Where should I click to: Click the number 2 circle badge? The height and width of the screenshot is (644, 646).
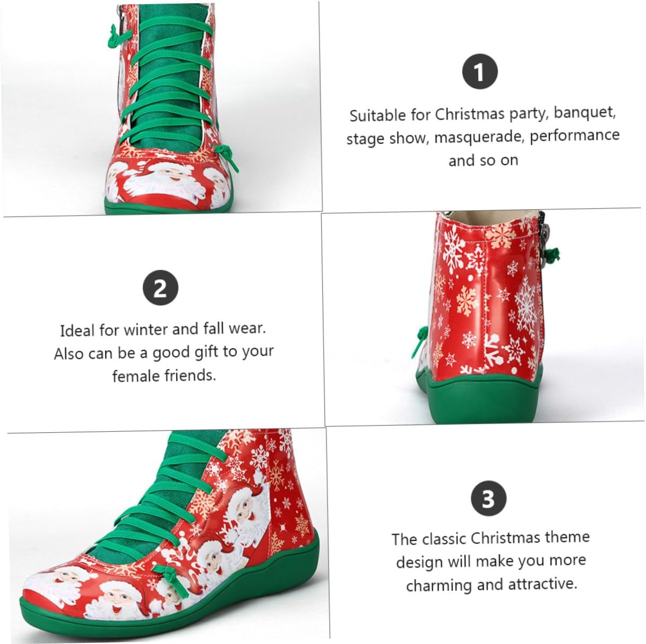pyautogui.click(x=160, y=289)
